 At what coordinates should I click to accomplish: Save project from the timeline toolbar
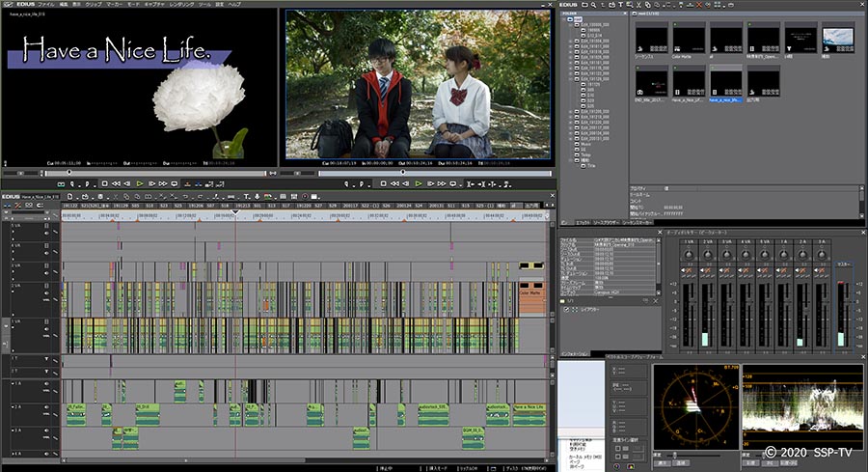point(100,197)
